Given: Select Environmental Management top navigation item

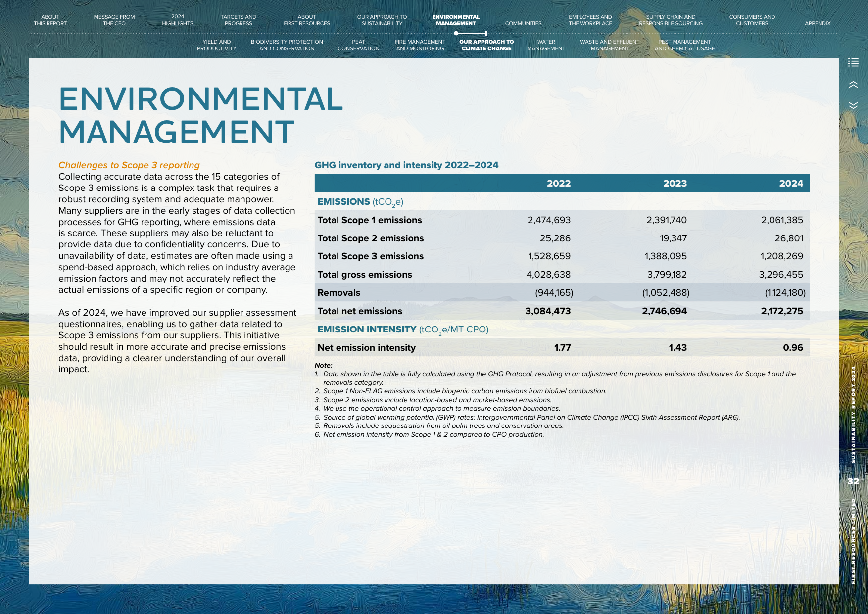Looking at the screenshot, I should pos(456,20).
